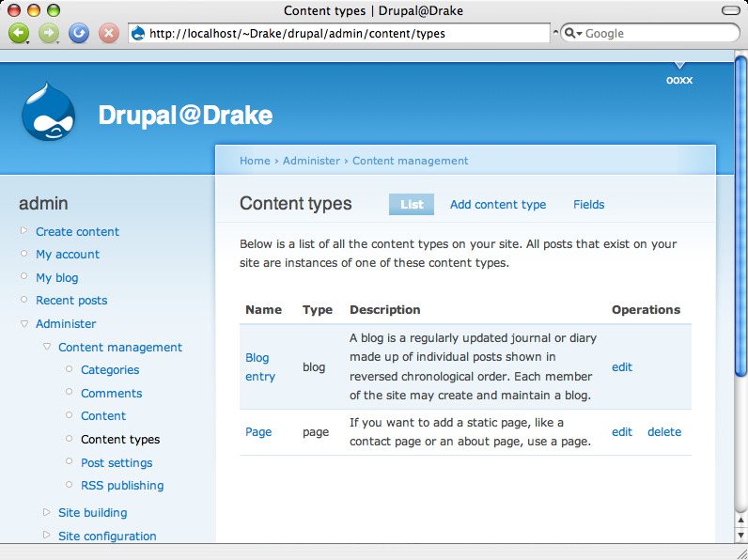Open Create content in sidebar
Image resolution: width=748 pixels, height=560 pixels.
click(x=77, y=231)
